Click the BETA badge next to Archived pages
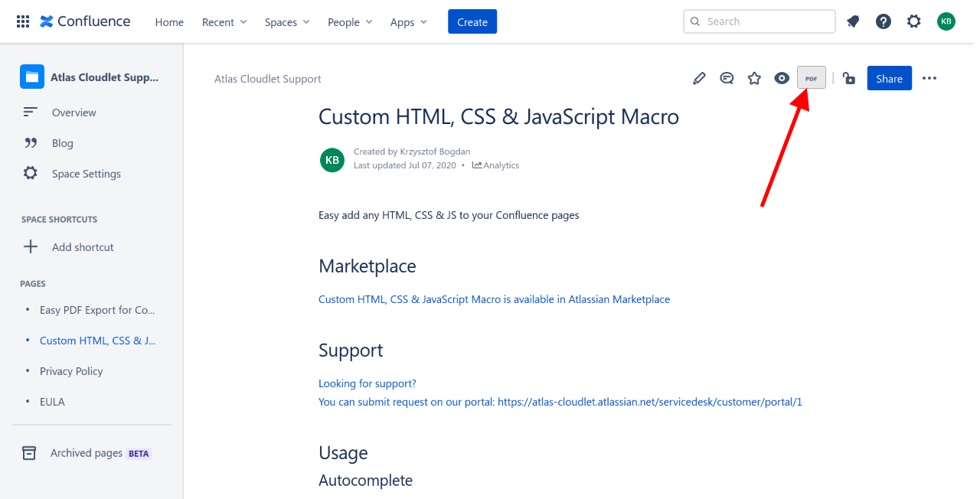Image resolution: width=980 pixels, height=499 pixels. (x=139, y=454)
